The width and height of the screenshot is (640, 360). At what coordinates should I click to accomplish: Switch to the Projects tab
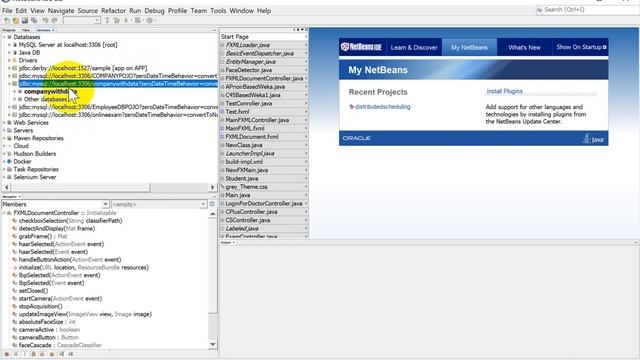[x=9, y=30]
